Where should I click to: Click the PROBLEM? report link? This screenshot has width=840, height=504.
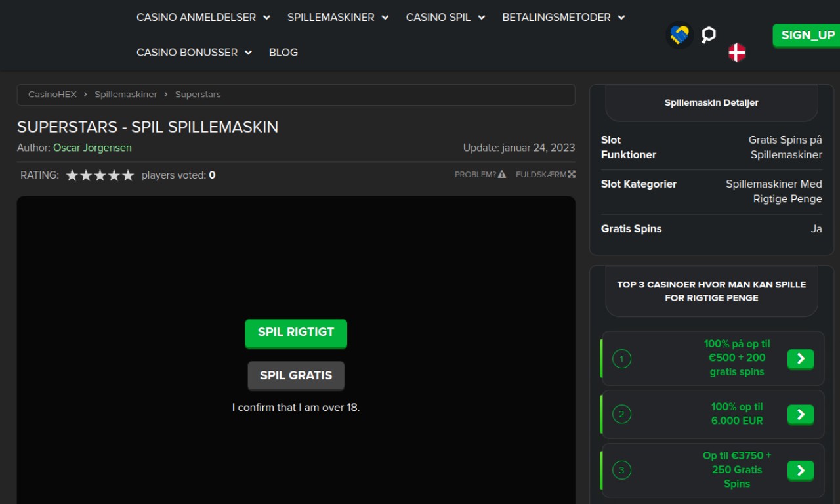coord(480,175)
